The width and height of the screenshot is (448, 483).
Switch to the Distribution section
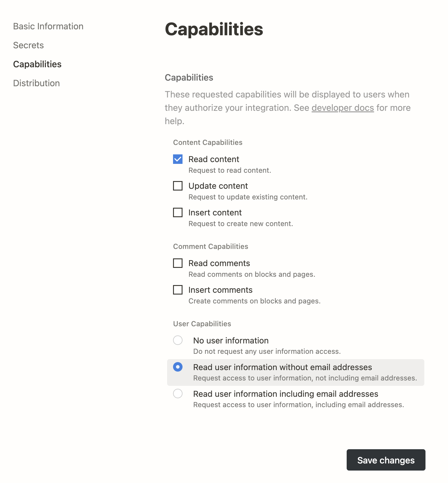36,83
